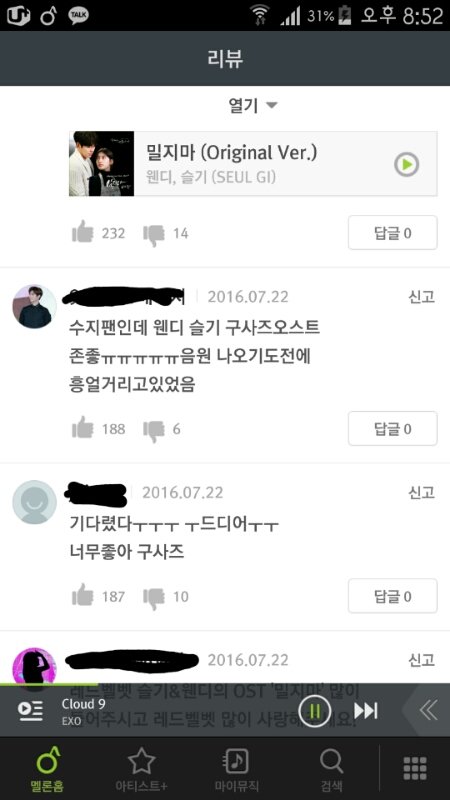Report the 수지팬인데 comment via 신고
Screen dimensions: 450x800
tap(421, 297)
